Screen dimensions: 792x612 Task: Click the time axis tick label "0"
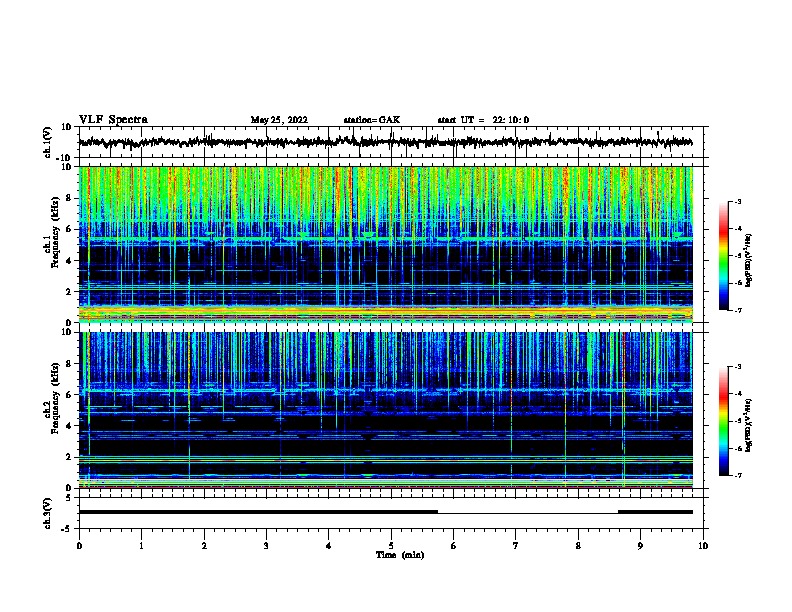(x=79, y=546)
